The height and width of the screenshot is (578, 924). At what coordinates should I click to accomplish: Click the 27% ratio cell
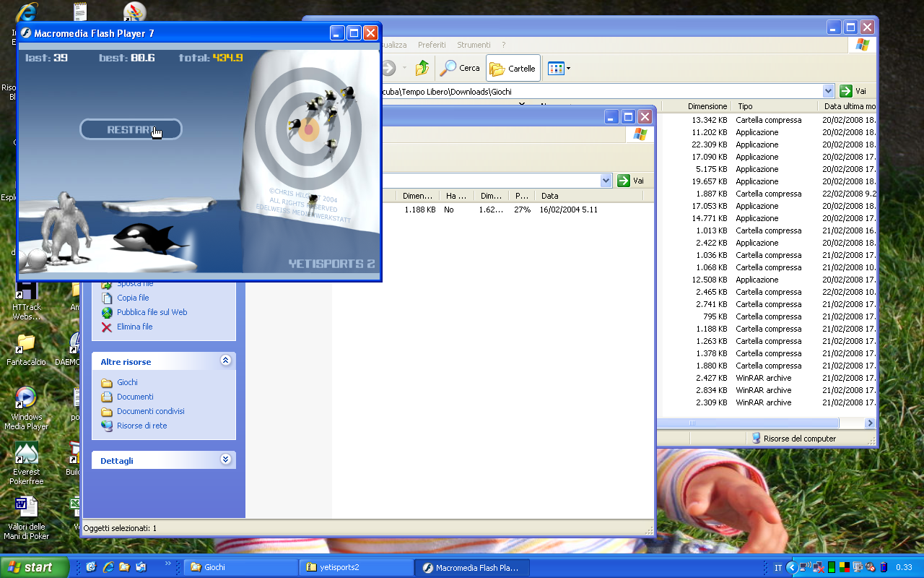coord(522,210)
